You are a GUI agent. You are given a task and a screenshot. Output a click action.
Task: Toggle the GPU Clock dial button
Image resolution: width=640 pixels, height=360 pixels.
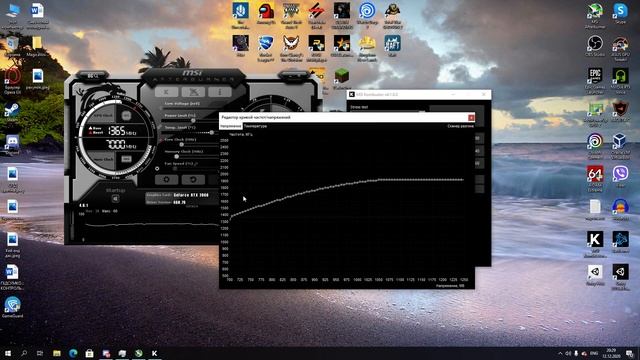pos(126,116)
